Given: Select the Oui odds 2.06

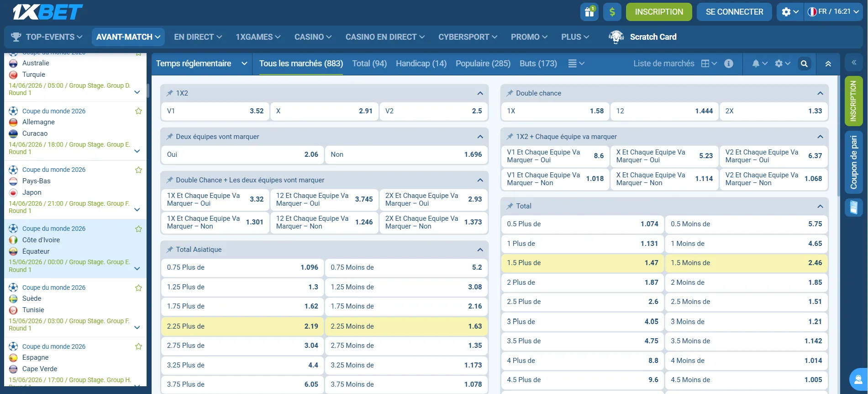Looking at the screenshot, I should 242,154.
